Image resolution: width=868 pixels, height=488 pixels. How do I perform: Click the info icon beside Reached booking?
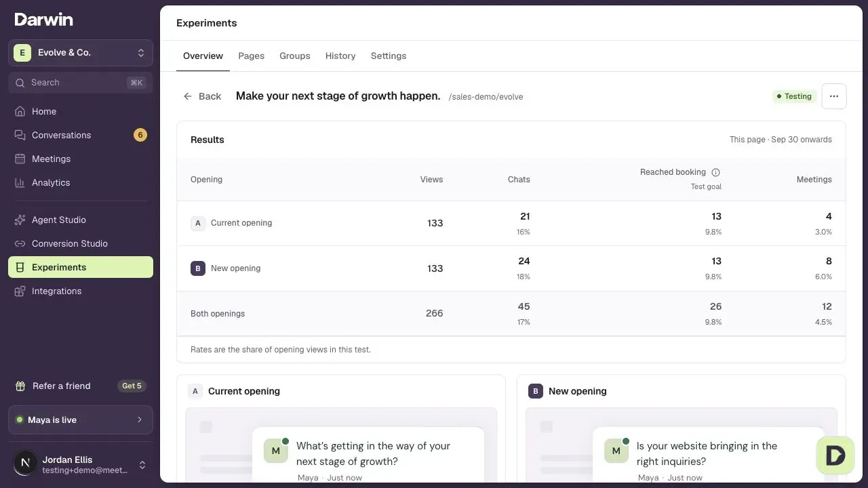click(715, 172)
